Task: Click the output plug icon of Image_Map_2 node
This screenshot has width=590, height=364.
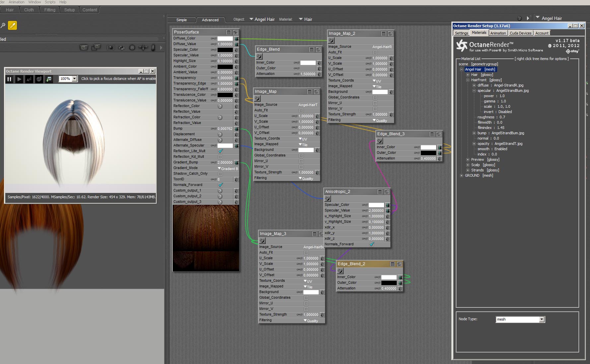Action: (x=331, y=40)
